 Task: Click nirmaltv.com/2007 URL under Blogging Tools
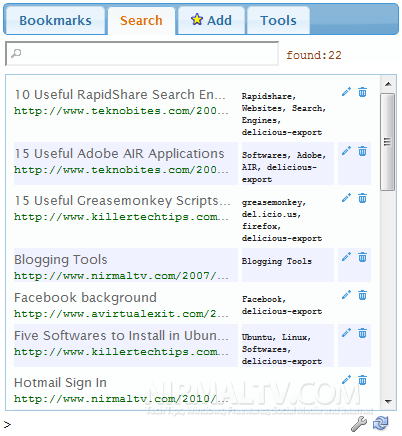point(121,276)
